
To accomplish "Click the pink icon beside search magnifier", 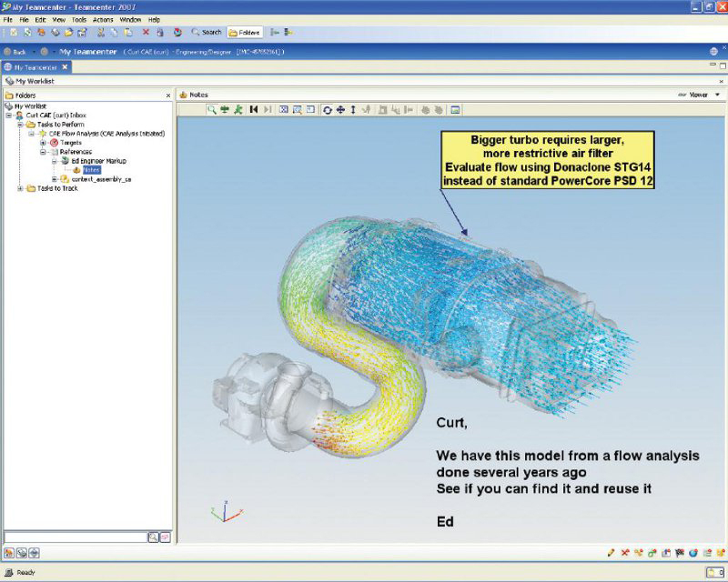I will tap(165, 537).
